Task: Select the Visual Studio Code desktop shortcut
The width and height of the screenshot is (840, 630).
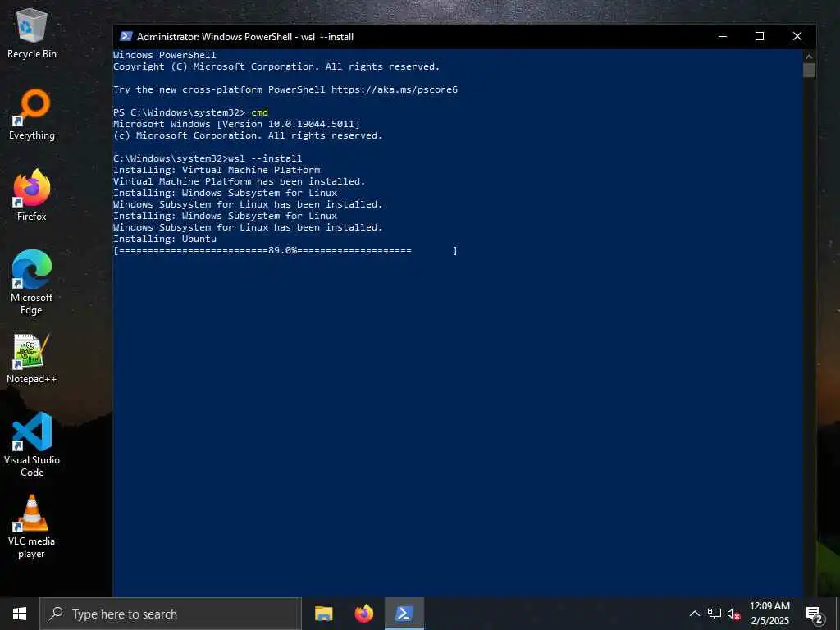Action: (x=32, y=445)
